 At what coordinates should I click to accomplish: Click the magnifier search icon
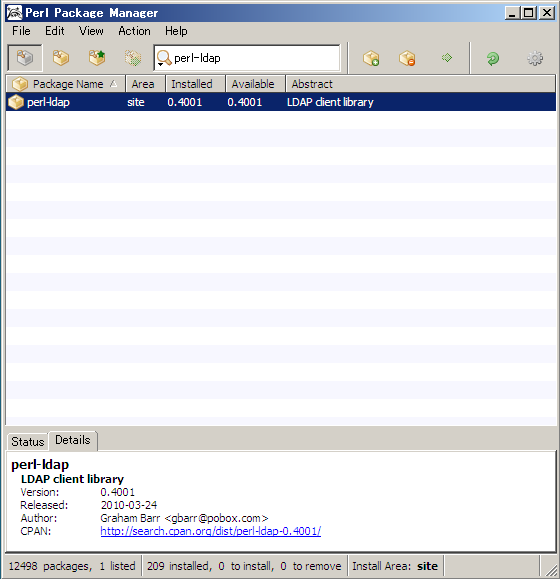164,58
